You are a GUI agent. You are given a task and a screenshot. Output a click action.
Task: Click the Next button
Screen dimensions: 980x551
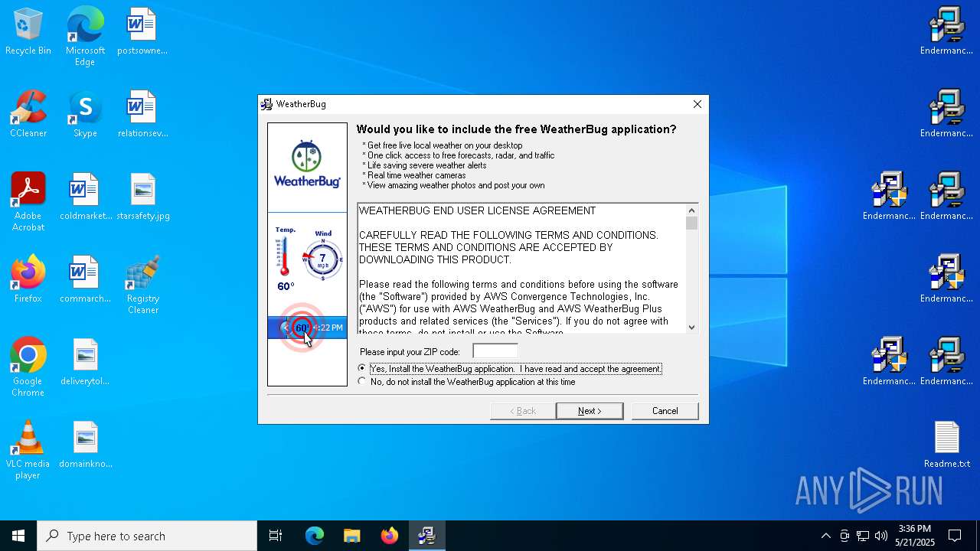point(590,411)
